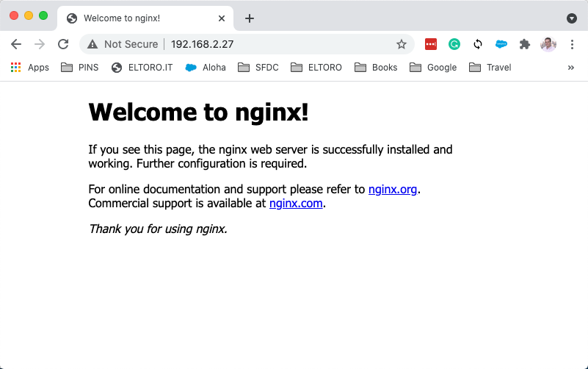The height and width of the screenshot is (369, 588).
Task: Open the Extensions puzzle piece menu
Action: click(525, 44)
